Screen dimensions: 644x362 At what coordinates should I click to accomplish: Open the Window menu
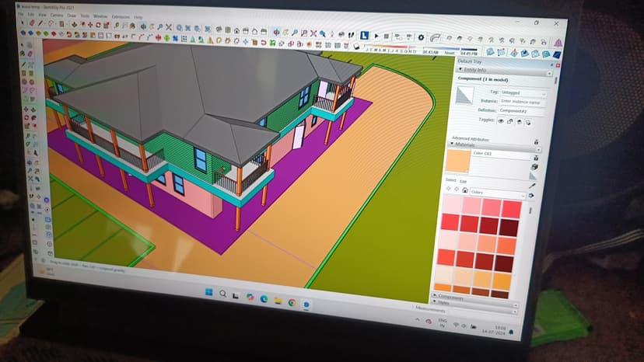click(100, 16)
